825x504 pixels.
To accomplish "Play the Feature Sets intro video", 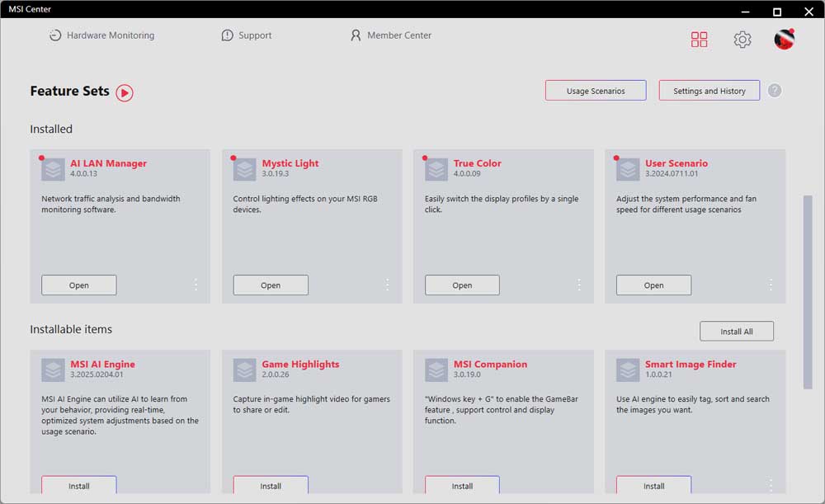I will click(x=125, y=92).
